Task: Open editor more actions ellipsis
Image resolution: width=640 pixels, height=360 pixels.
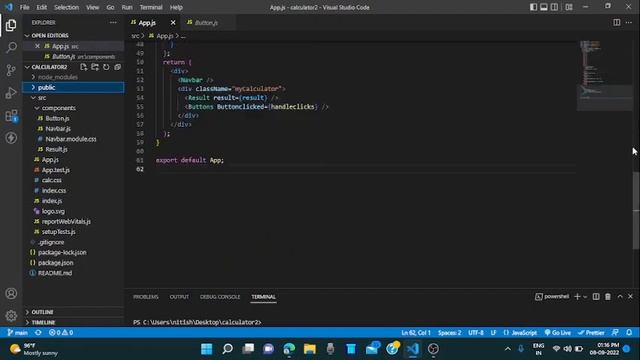Action: (629, 22)
